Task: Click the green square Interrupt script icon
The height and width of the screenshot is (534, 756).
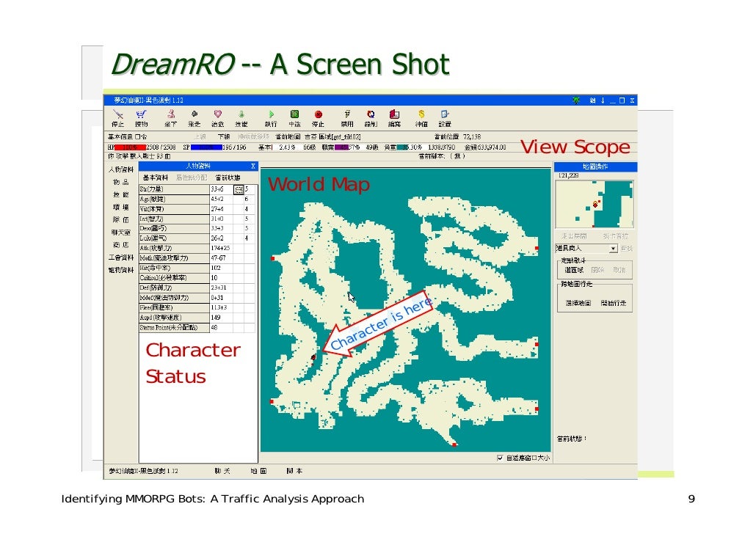Action: click(x=294, y=114)
